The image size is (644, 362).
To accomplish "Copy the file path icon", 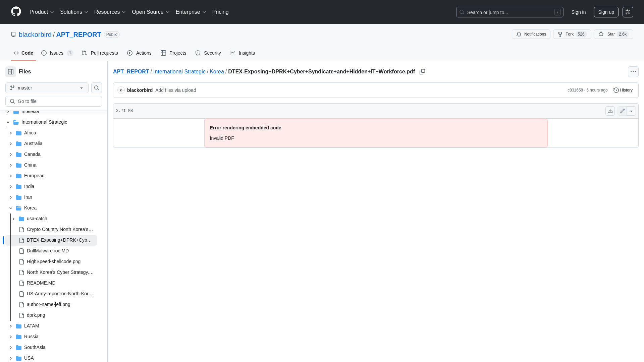I will (x=422, y=72).
